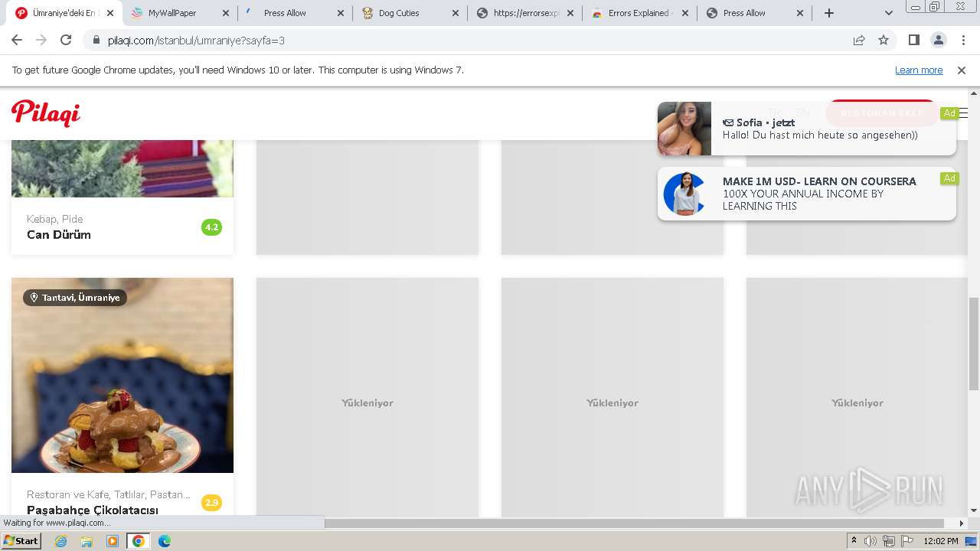Open Windows Media Player from taskbar
This screenshot has width=980, height=551.
pyautogui.click(x=113, y=541)
